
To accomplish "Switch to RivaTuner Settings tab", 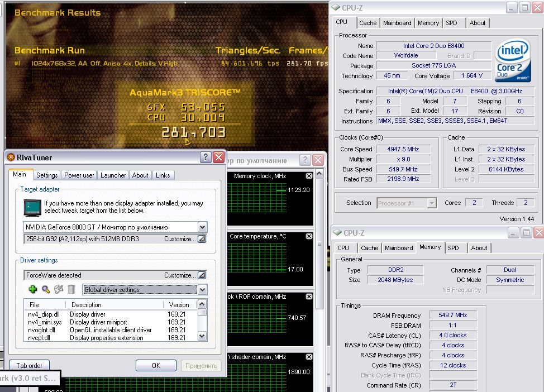I will point(47,175).
